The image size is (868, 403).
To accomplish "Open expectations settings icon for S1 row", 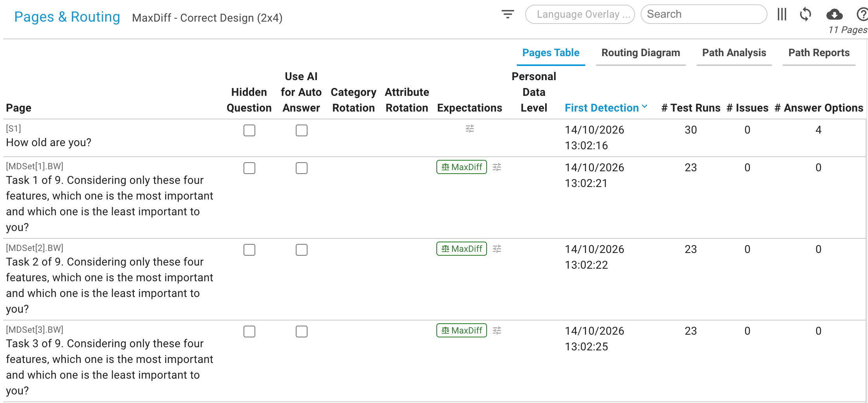I will click(470, 129).
